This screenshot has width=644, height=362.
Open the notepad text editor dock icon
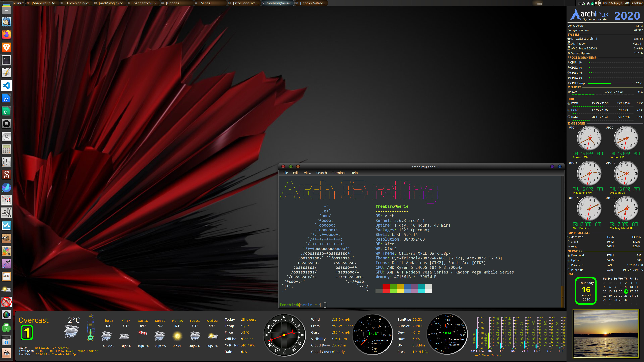(6, 73)
